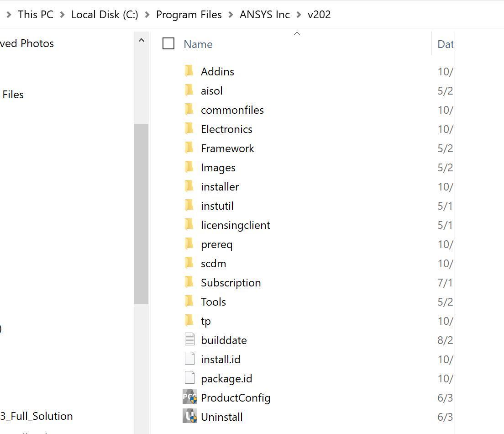The image size is (504, 434).
Task: Select the installer folder name
Action: point(220,186)
